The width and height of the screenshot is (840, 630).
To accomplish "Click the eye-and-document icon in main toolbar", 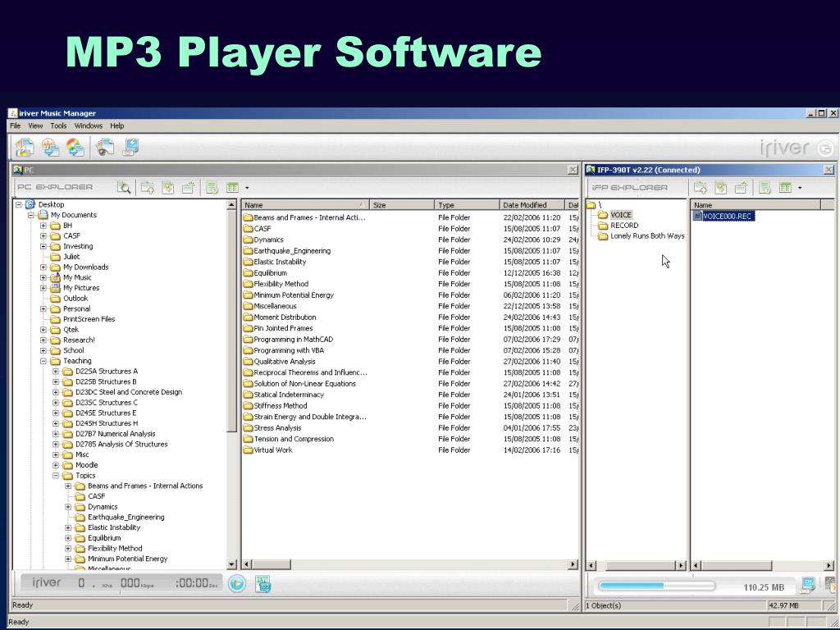I will click(x=105, y=148).
